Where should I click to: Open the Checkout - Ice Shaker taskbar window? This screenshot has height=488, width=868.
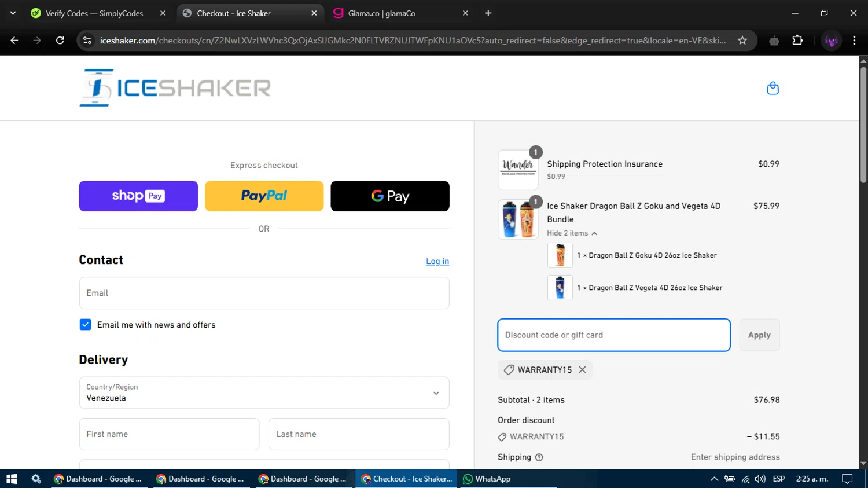pyautogui.click(x=406, y=479)
